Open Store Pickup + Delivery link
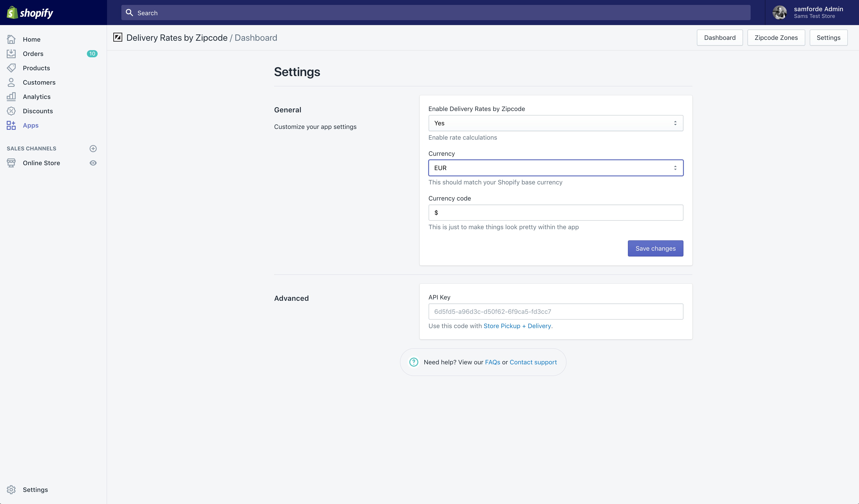This screenshot has height=504, width=859. pos(517,326)
